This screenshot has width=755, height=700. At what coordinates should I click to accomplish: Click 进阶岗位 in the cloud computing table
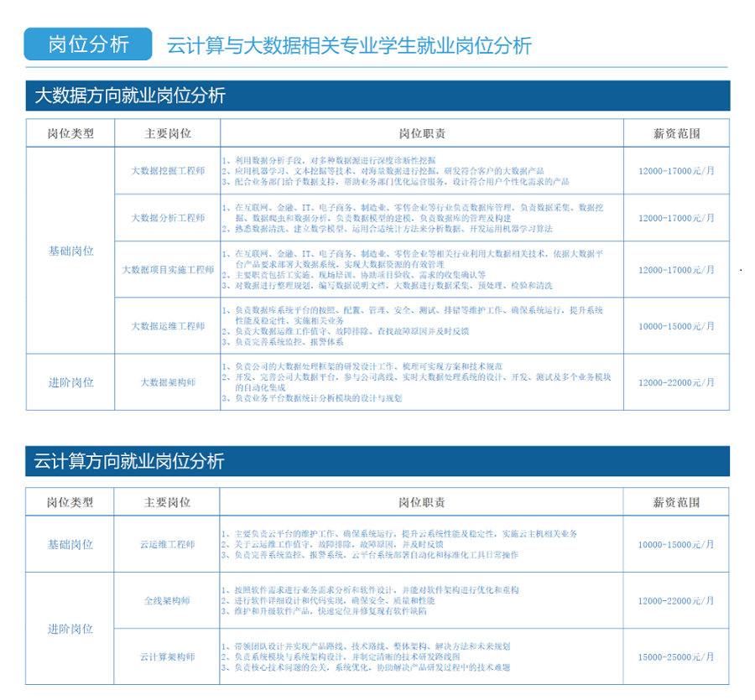70,629
